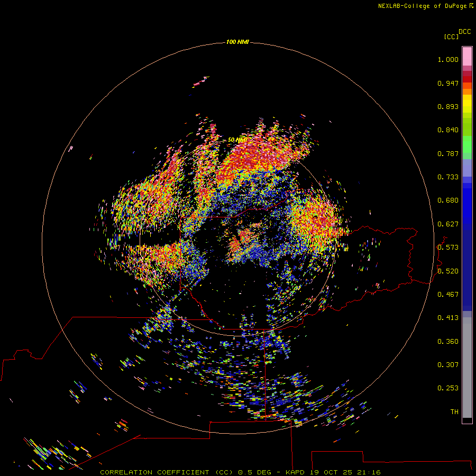Click the 0.627 legend value

click(448, 224)
